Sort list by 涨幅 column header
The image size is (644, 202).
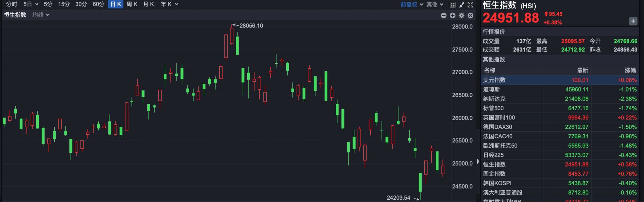[630, 70]
